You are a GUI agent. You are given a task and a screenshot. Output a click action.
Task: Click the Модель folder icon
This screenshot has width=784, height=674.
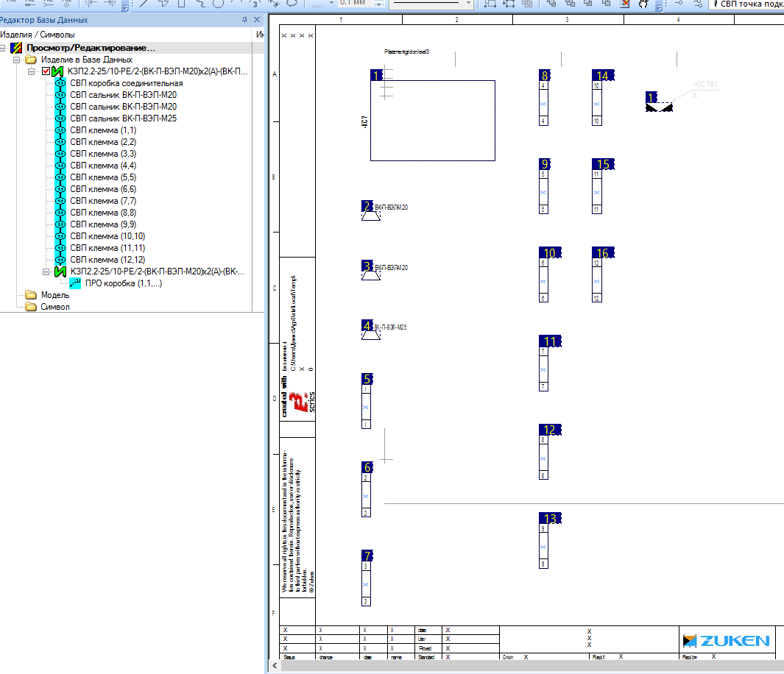pos(30,295)
